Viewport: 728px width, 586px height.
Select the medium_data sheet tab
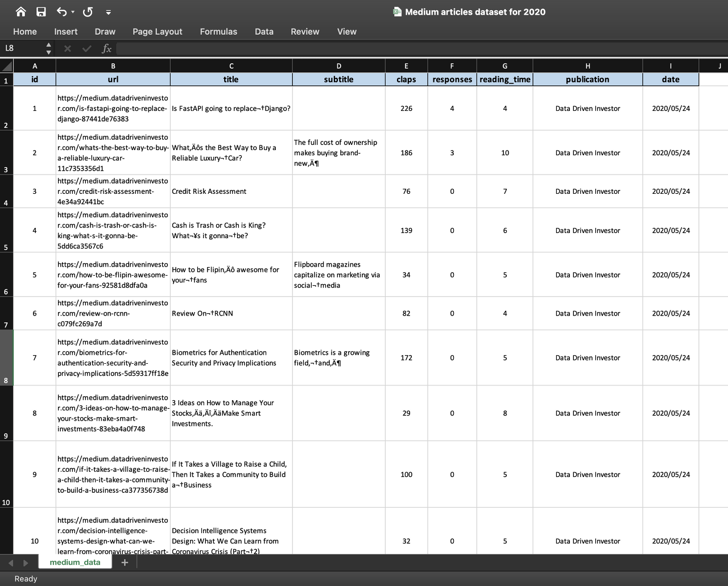[x=75, y=562]
